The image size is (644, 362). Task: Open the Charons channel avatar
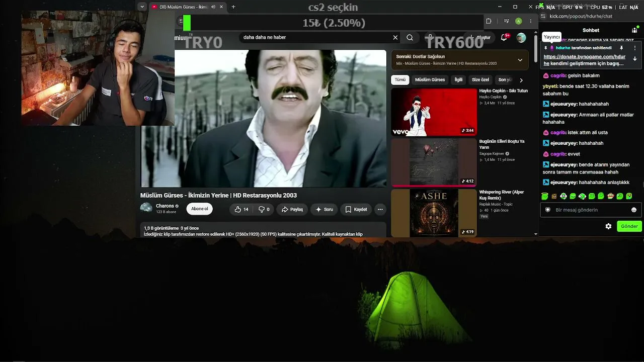tap(146, 208)
